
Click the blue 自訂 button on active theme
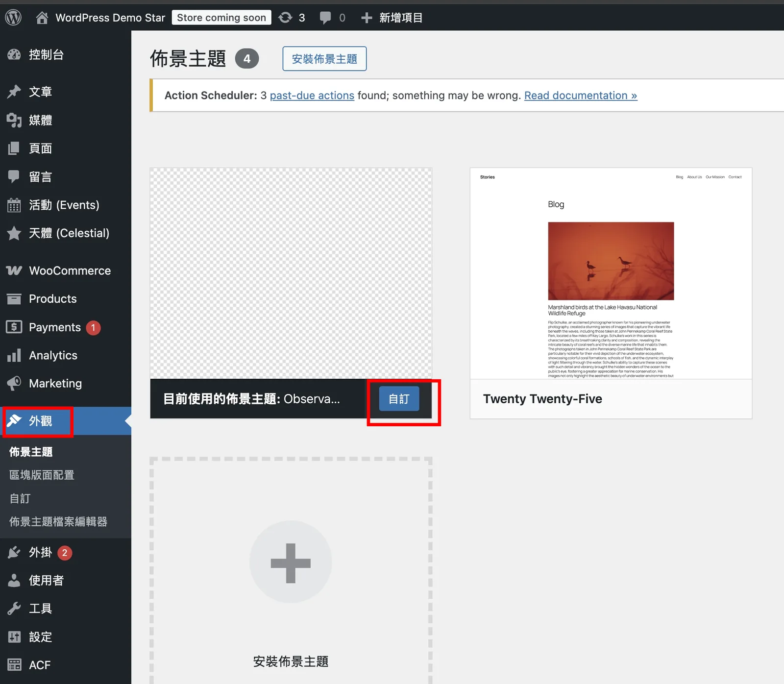click(399, 399)
